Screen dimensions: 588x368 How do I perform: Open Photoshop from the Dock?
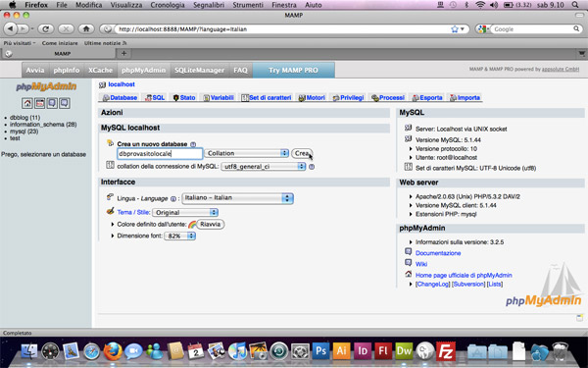320,350
